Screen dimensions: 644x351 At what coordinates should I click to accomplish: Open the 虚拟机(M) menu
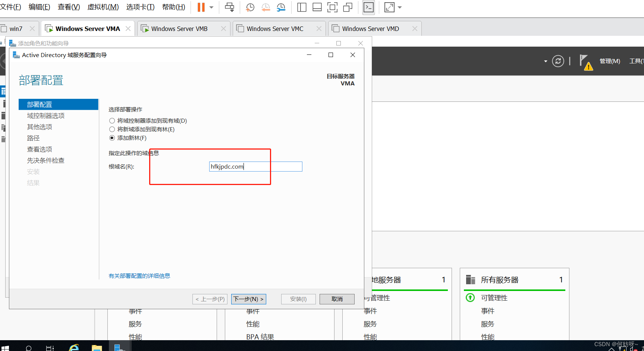pos(103,7)
